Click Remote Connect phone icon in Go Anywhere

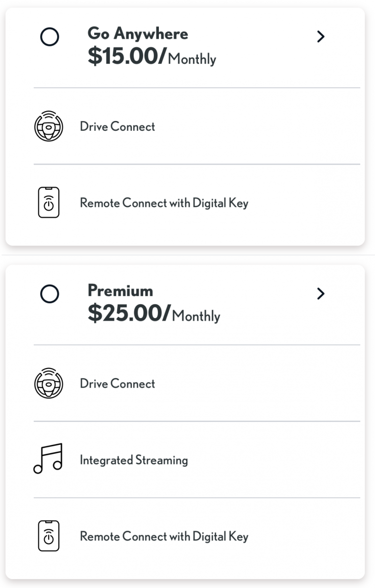point(49,202)
